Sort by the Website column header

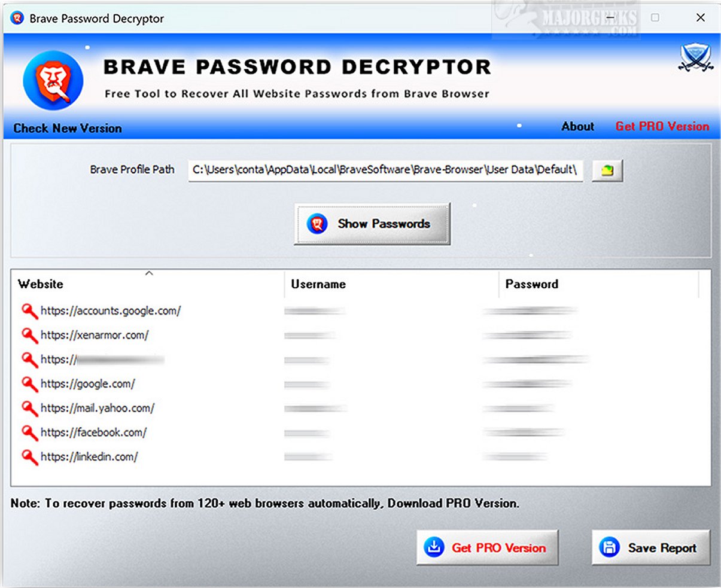[148, 284]
